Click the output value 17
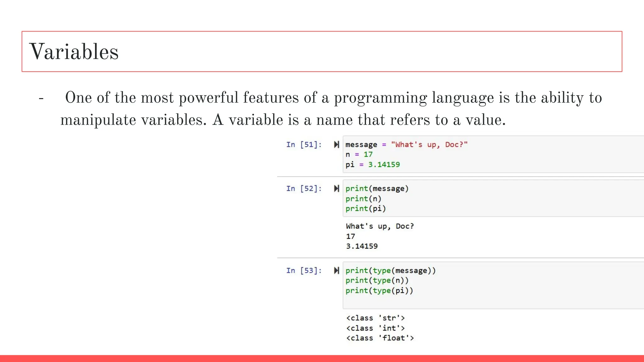This screenshot has height=362, width=644. tap(350, 236)
